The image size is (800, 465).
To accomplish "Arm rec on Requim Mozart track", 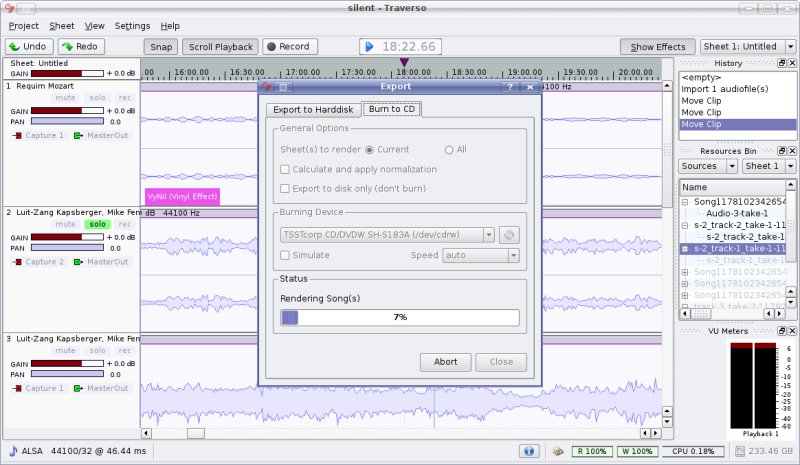I will coord(124,97).
